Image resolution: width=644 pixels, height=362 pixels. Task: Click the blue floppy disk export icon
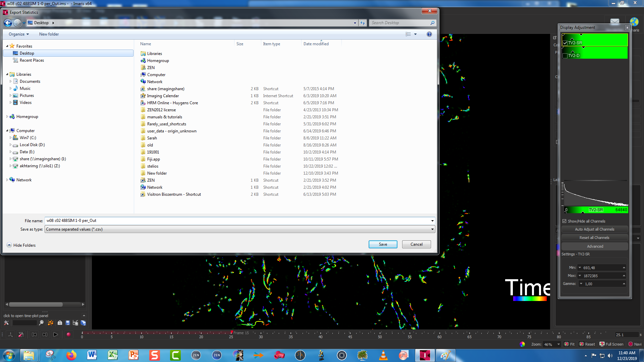click(68, 323)
